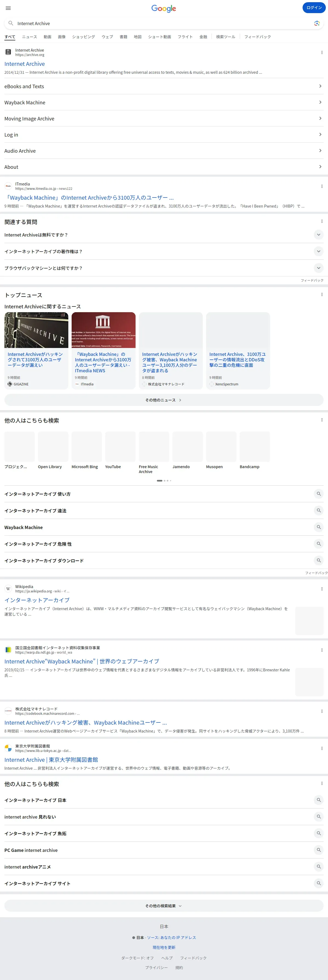
Task: Switch to 地図 search tab
Action: [x=138, y=37]
